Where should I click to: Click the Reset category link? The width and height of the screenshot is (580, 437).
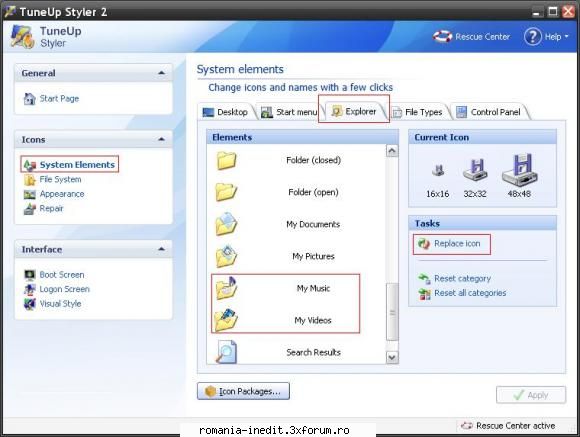click(462, 279)
